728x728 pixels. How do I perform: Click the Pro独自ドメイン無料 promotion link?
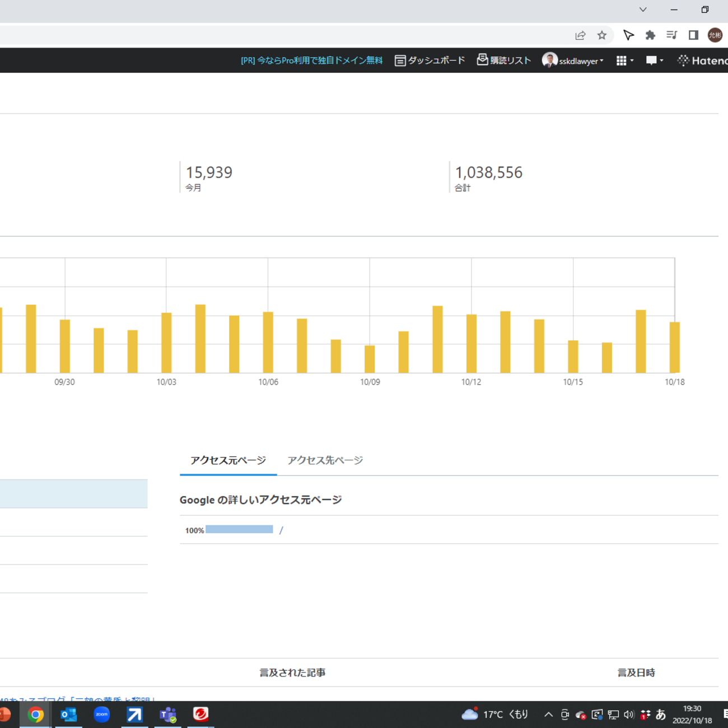311,60
